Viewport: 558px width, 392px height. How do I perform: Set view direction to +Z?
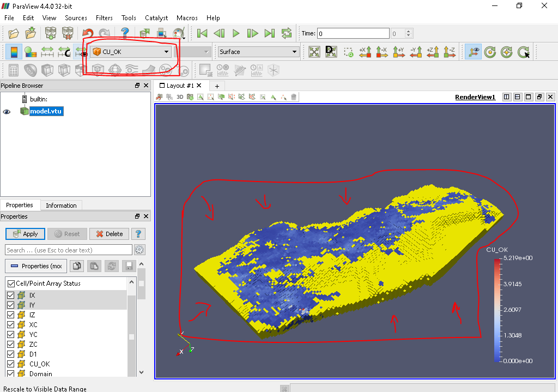(433, 52)
